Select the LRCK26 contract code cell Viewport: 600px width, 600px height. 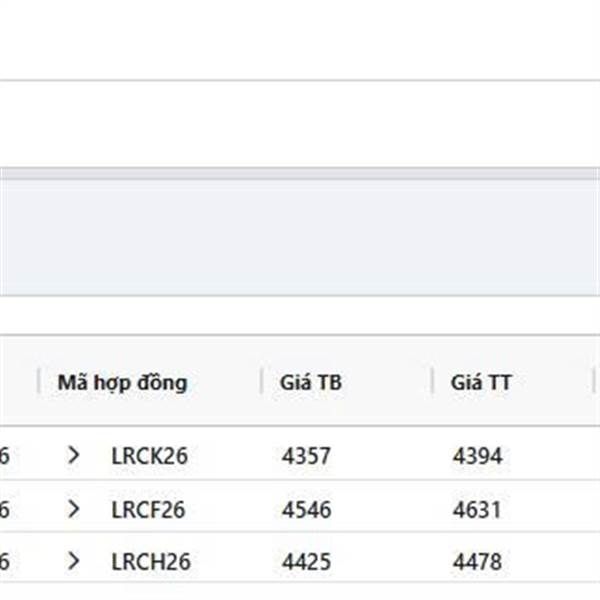[150, 456]
